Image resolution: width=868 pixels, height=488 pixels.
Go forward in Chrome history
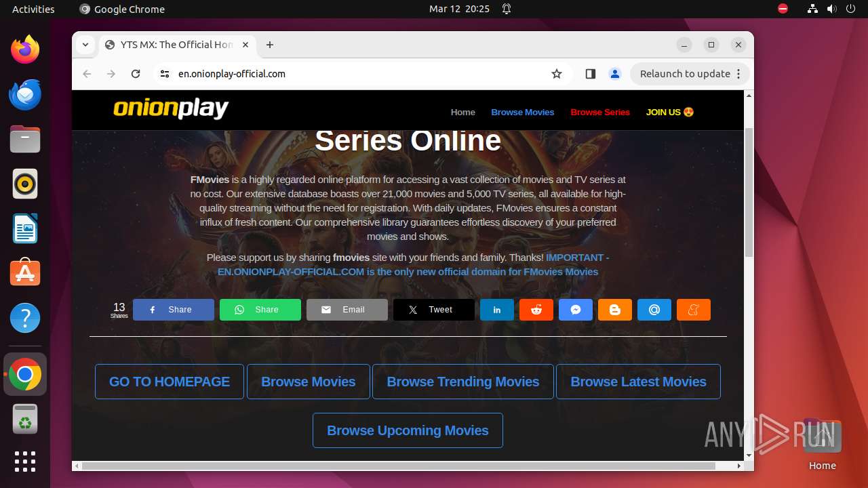click(x=111, y=74)
